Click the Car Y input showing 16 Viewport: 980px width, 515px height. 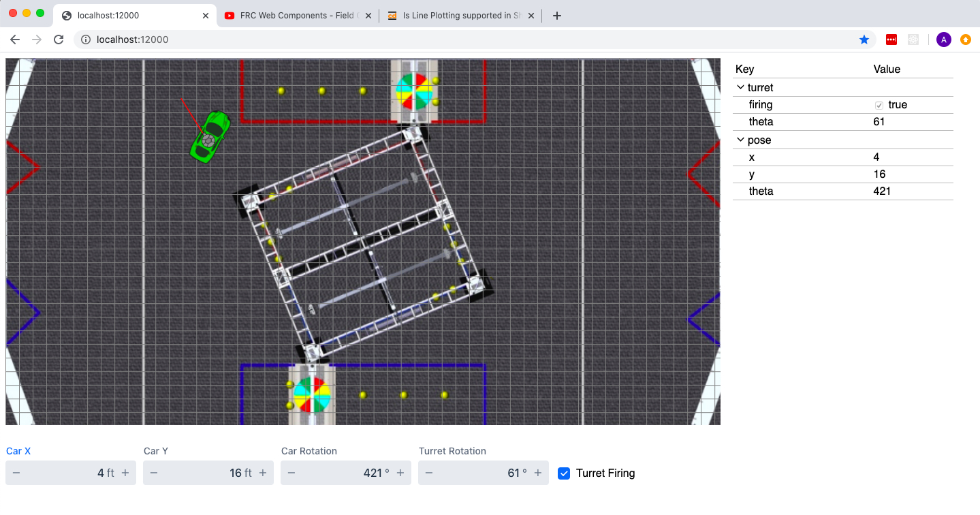(x=208, y=473)
